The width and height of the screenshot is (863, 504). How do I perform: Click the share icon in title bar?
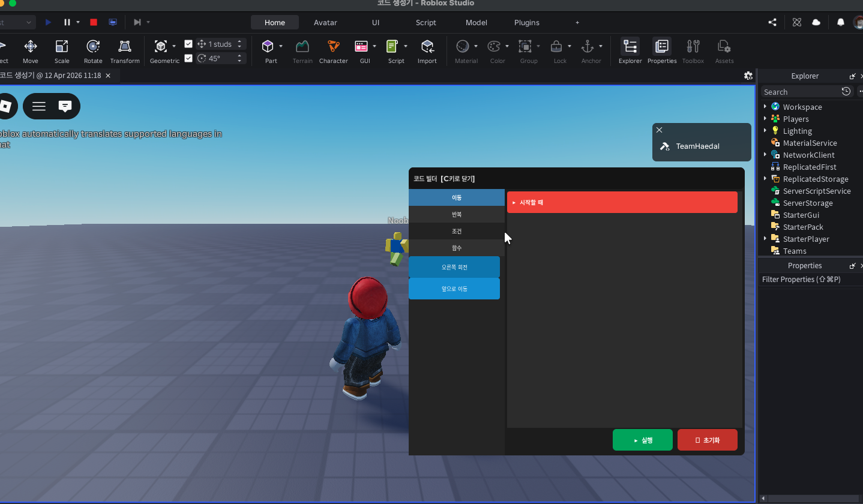[772, 22]
